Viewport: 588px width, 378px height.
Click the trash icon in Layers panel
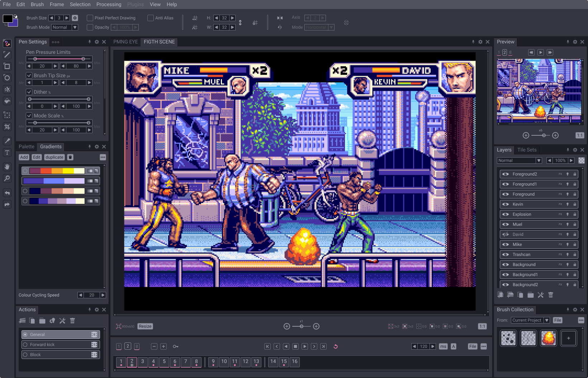pyautogui.click(x=551, y=295)
